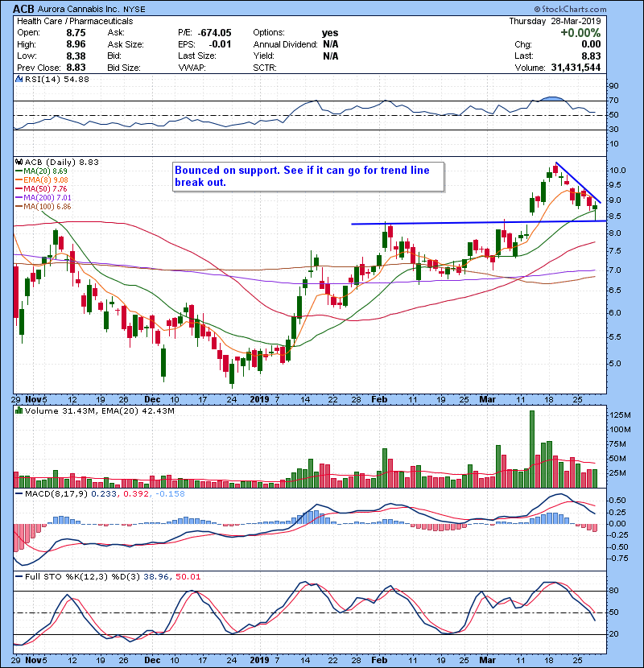The width and height of the screenshot is (644, 668).
Task: Click the Low value 8.38
Action: (76, 56)
